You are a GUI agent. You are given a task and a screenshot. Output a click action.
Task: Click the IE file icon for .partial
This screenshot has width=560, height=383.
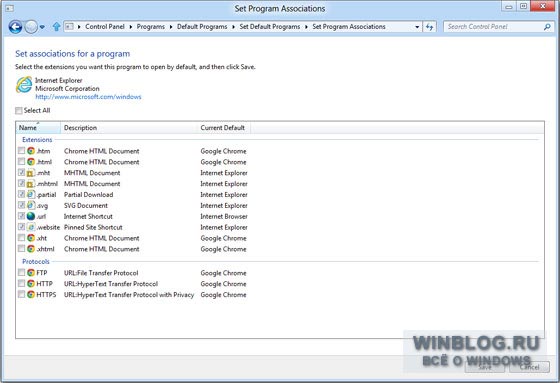(31, 195)
